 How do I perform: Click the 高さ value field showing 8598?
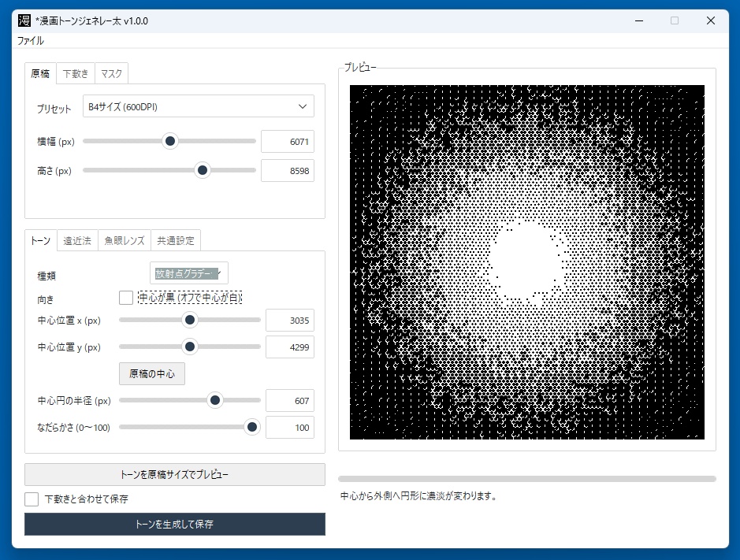[x=288, y=171]
